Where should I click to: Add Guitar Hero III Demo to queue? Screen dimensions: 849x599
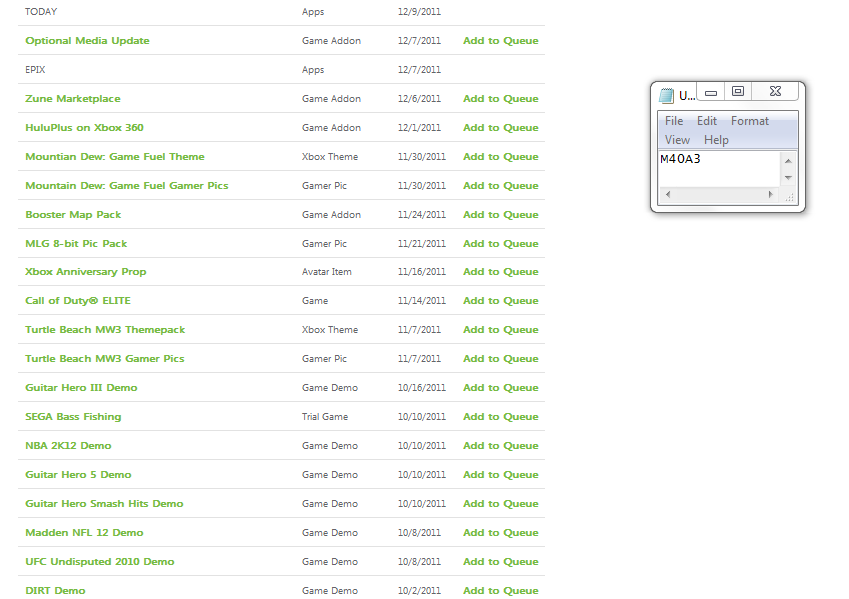(501, 388)
